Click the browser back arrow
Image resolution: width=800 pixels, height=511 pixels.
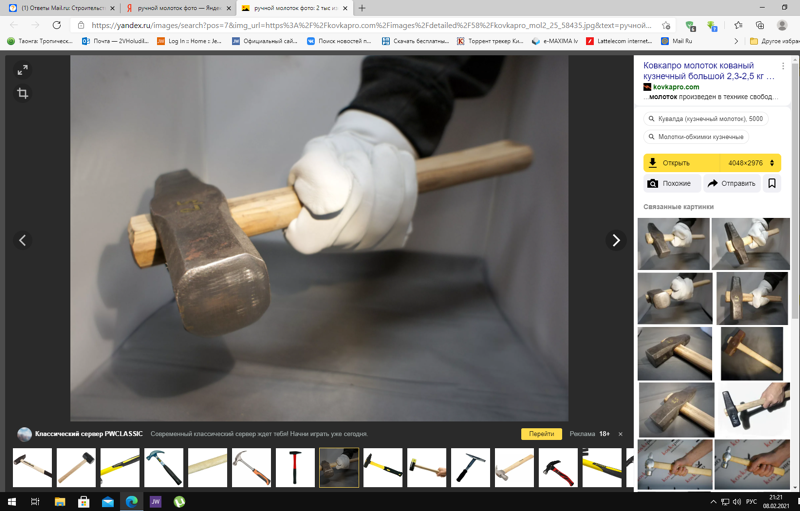[x=14, y=25]
